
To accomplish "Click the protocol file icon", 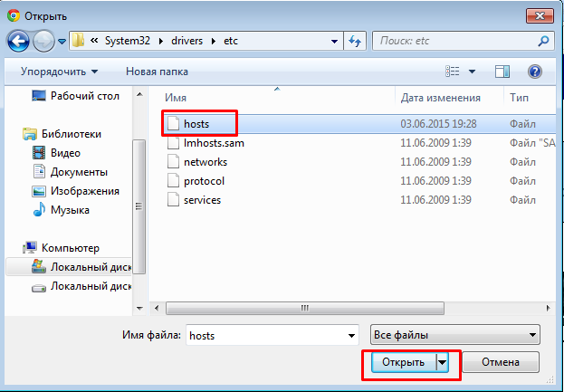I will [173, 181].
